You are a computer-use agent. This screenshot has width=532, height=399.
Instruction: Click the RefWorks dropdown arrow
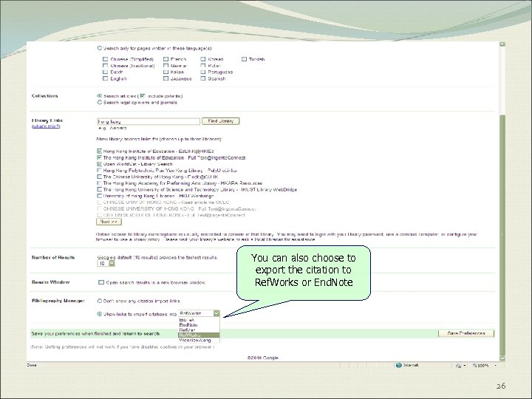(x=216, y=313)
